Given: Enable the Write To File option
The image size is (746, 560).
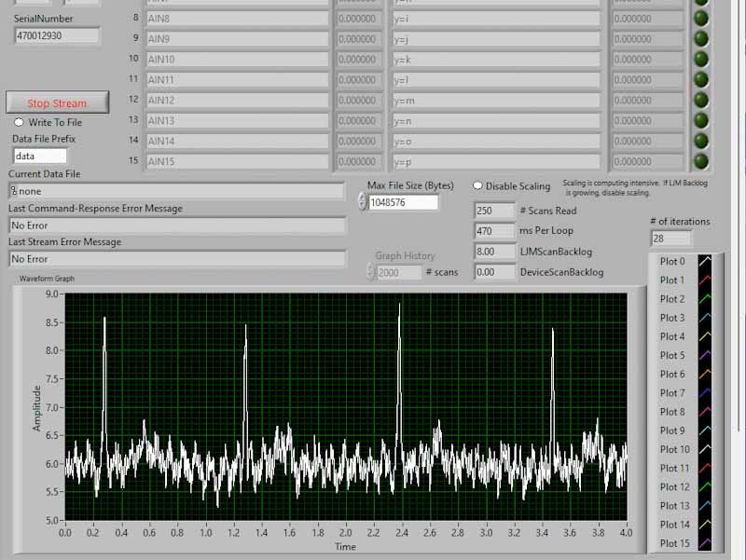Looking at the screenshot, I should (19, 122).
